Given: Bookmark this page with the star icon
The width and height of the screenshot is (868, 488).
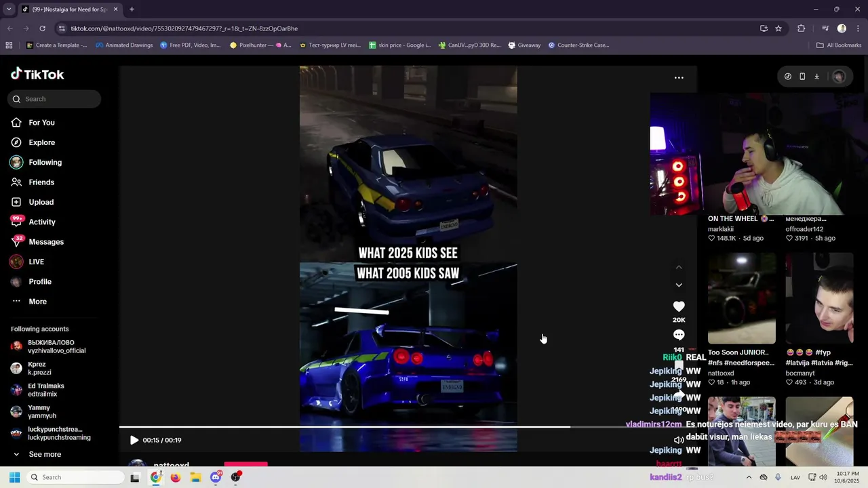Looking at the screenshot, I should (x=778, y=28).
